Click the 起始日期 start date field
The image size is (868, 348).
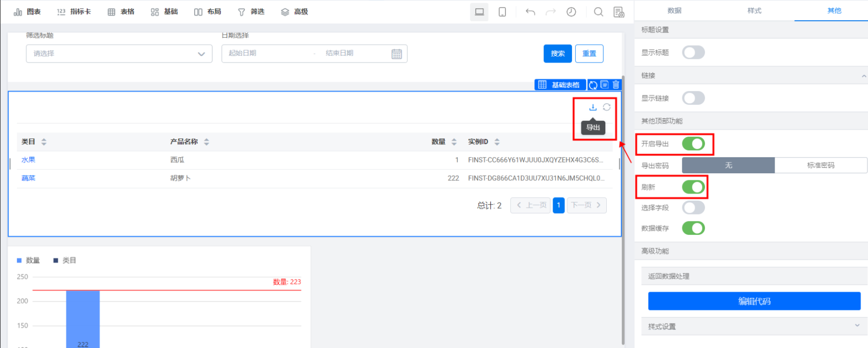point(268,53)
